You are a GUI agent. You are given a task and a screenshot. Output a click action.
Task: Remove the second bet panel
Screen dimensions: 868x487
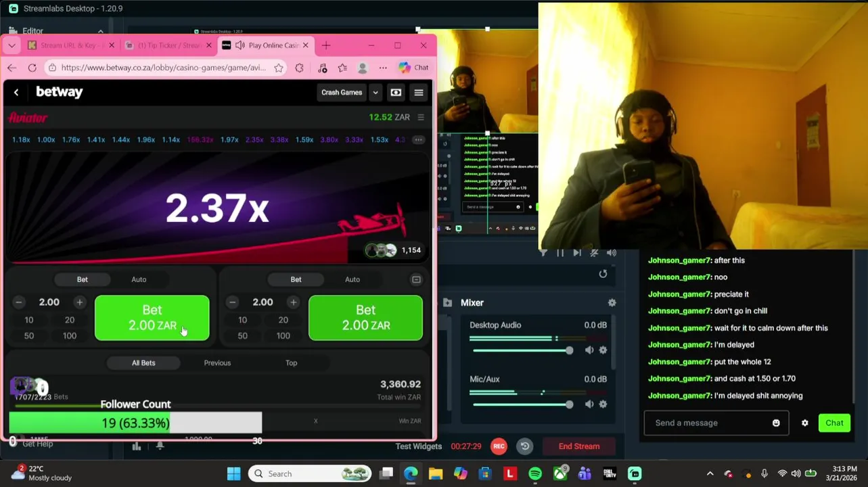[x=416, y=279]
